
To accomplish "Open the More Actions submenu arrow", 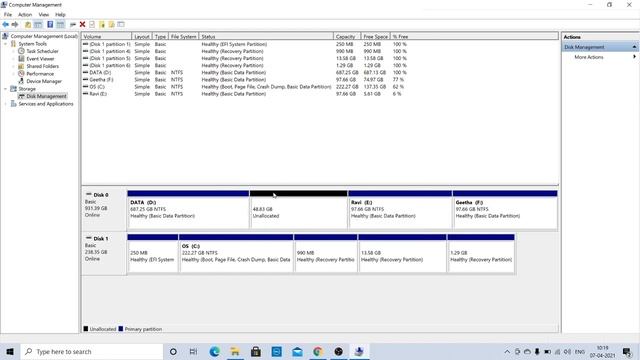I will (x=634, y=57).
